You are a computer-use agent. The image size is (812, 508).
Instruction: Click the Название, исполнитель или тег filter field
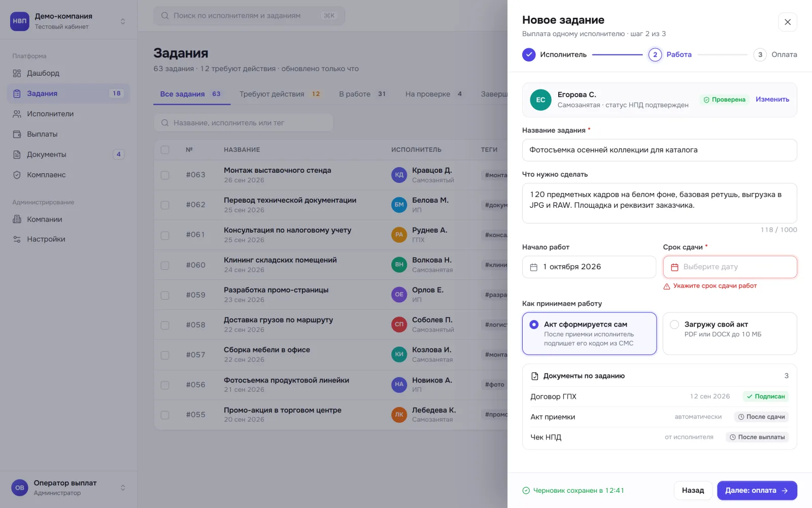(244, 123)
